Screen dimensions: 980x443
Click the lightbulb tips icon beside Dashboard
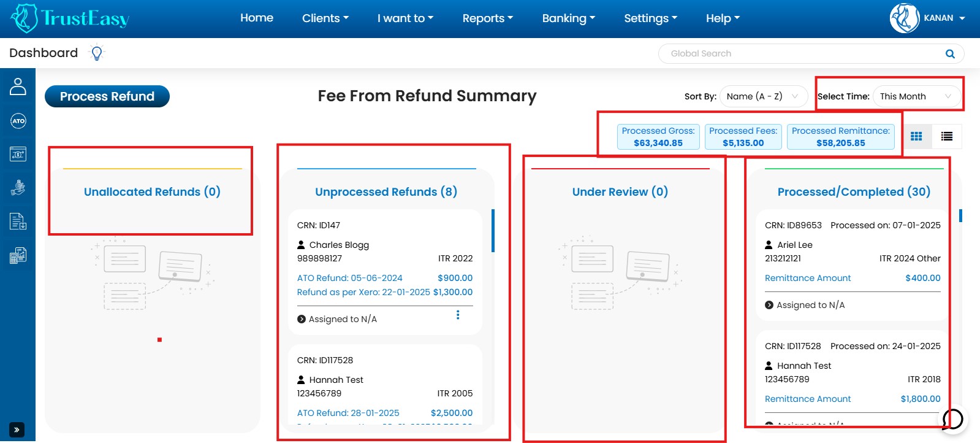pos(96,53)
